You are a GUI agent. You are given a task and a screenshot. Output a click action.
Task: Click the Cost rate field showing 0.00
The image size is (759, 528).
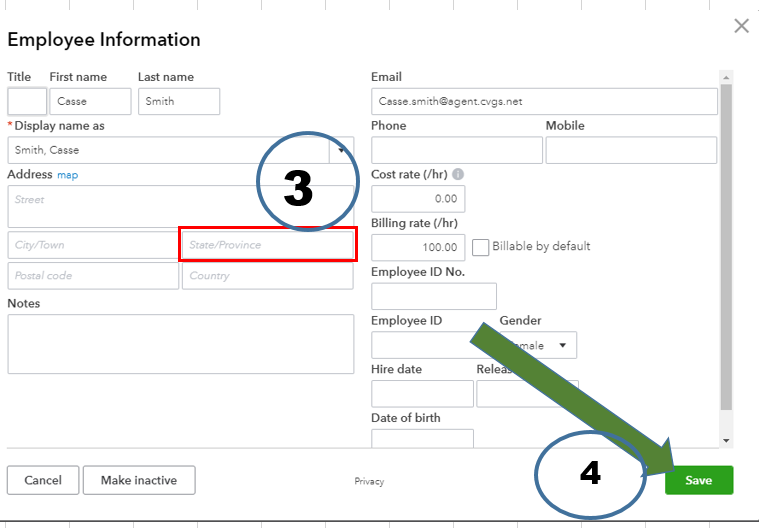click(x=418, y=199)
